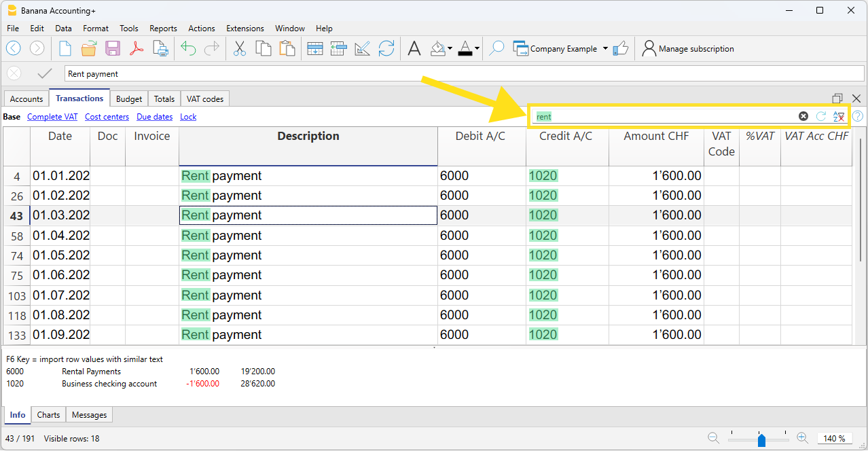The height and width of the screenshot is (451, 868).
Task: Clear the 'rent' filter text
Action: click(x=803, y=116)
